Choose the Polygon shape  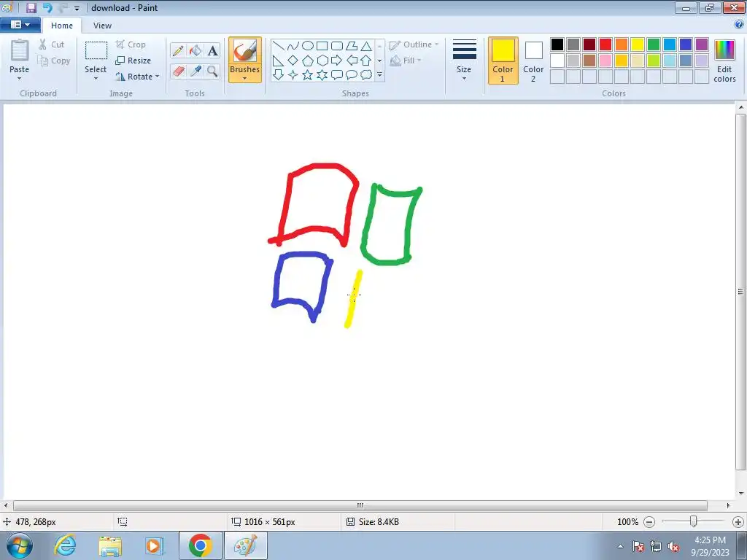352,46
